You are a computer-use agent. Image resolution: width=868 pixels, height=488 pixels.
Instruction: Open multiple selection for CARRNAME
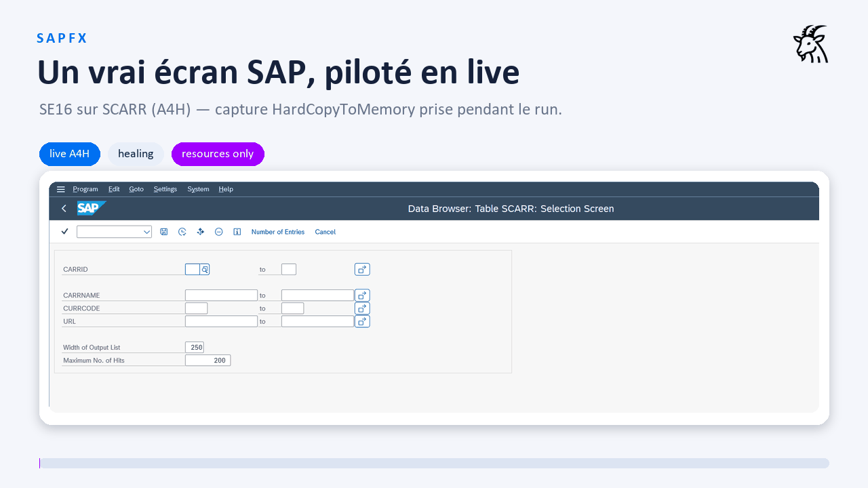[362, 296]
